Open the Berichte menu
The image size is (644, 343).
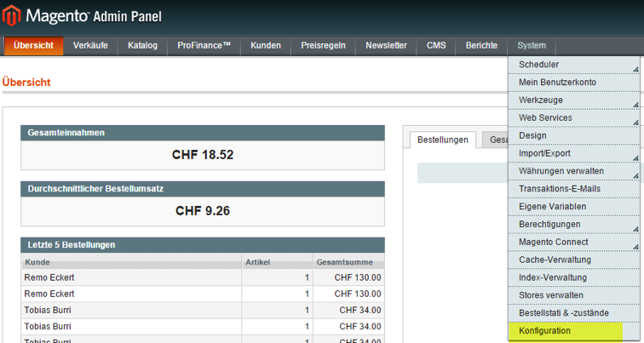pyautogui.click(x=481, y=46)
